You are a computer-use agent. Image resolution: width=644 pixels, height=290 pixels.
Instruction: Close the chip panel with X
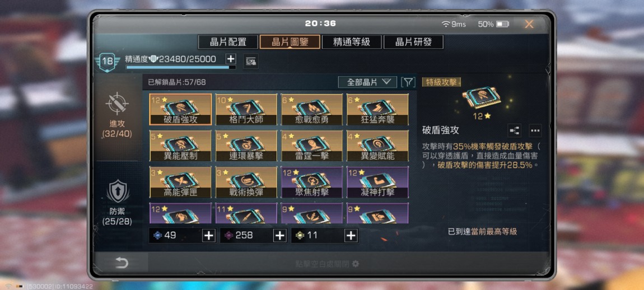tap(529, 24)
